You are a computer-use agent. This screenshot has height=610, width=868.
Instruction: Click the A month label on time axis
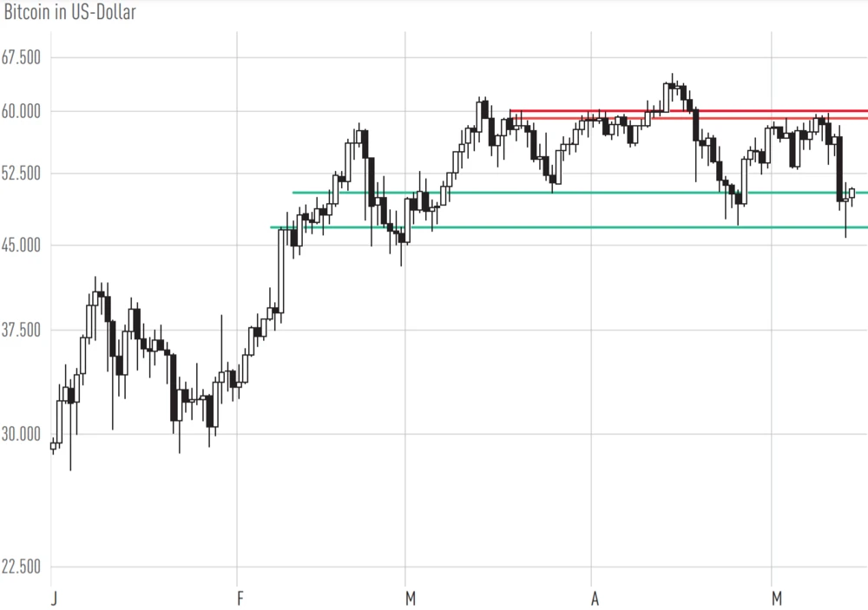(595, 598)
